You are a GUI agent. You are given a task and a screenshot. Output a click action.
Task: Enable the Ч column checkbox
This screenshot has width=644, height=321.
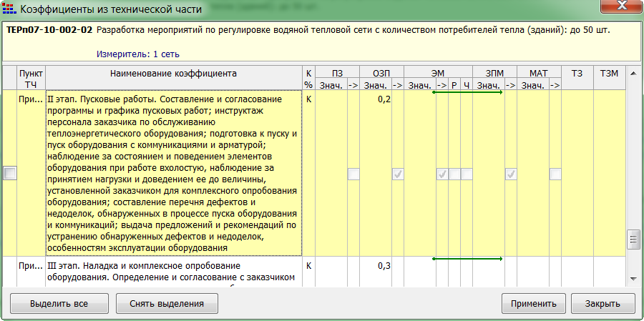[467, 174]
